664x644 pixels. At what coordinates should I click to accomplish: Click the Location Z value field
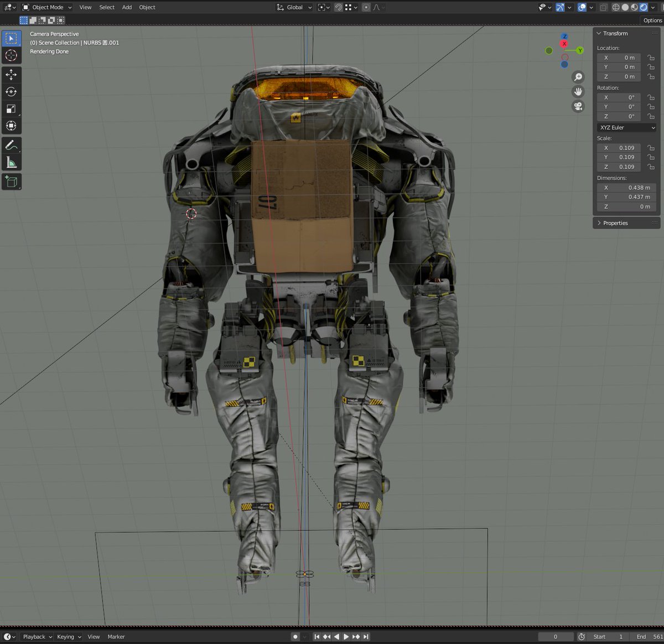[619, 76]
